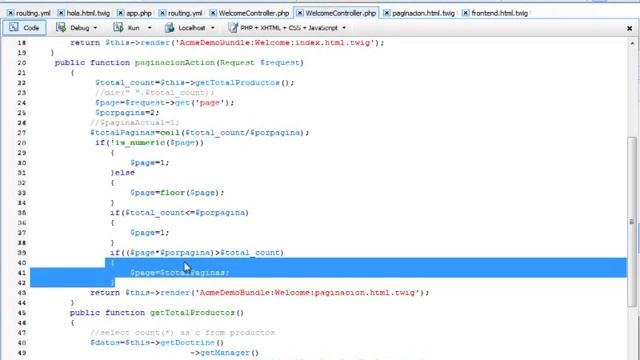Click the Localhost toolbar label

[192, 28]
